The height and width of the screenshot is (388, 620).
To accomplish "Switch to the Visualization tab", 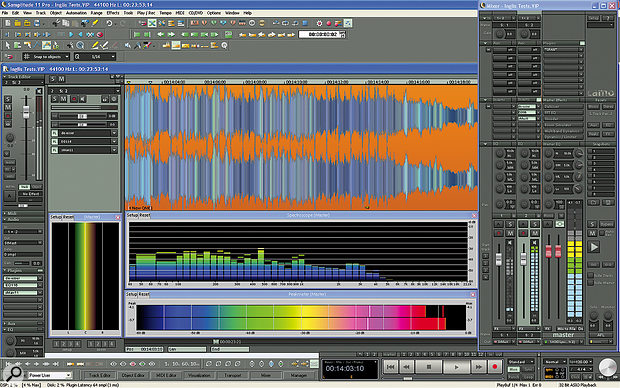I will point(199,375).
